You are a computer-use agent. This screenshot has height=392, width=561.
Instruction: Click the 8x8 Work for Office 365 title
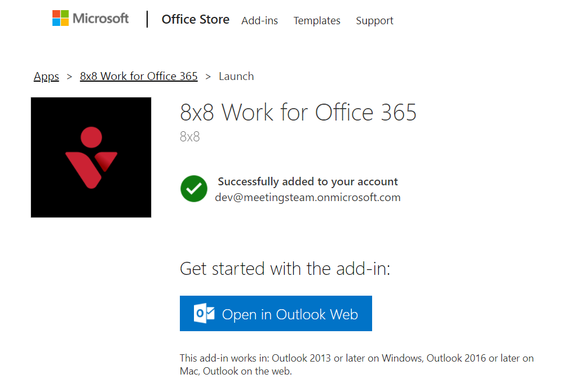tap(298, 112)
